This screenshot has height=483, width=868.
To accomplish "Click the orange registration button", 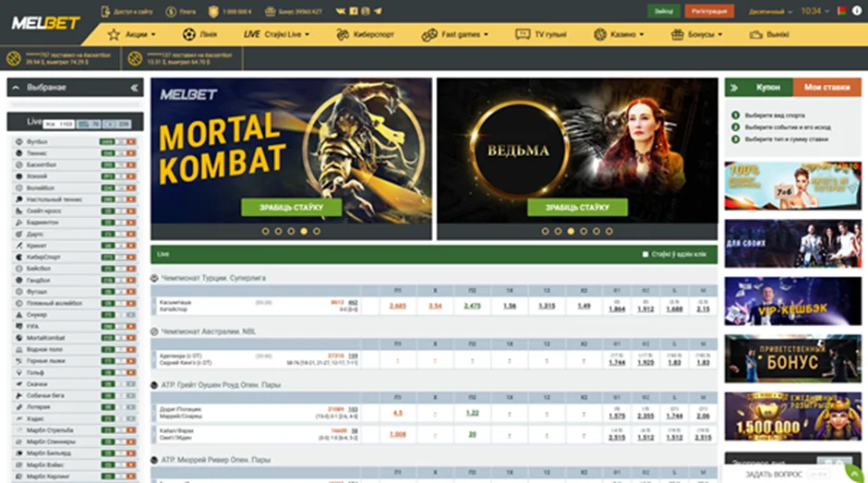I will pyautogui.click(x=709, y=11).
